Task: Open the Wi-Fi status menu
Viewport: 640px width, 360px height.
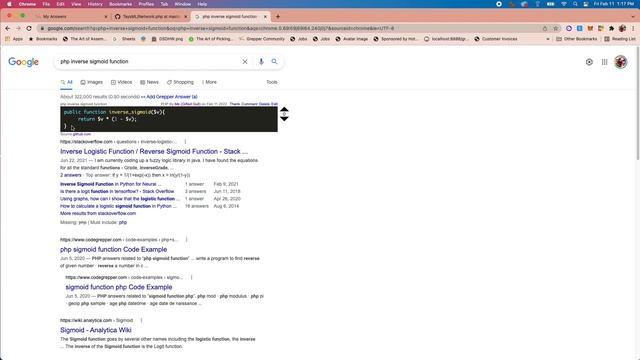Action: click(564, 4)
